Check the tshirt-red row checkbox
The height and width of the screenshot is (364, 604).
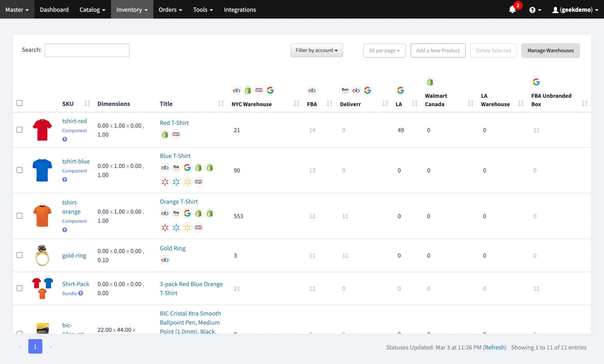point(19,130)
